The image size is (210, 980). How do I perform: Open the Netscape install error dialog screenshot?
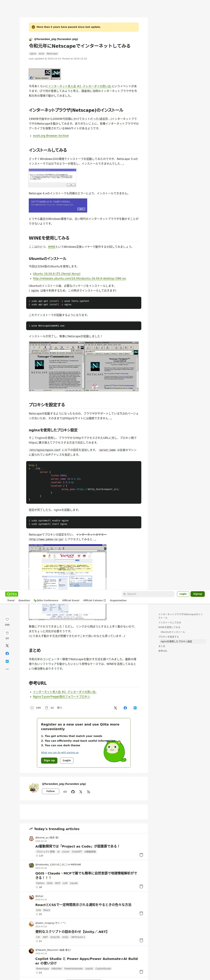53,178
